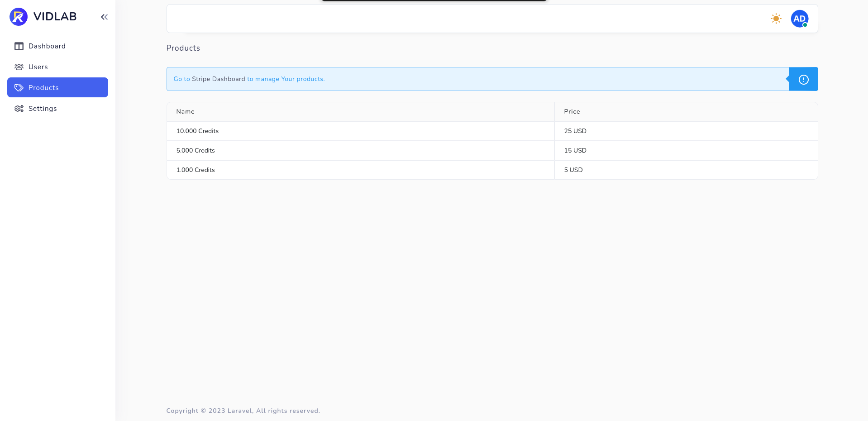Open Settings menu item
This screenshot has height=421, width=868.
(x=57, y=109)
